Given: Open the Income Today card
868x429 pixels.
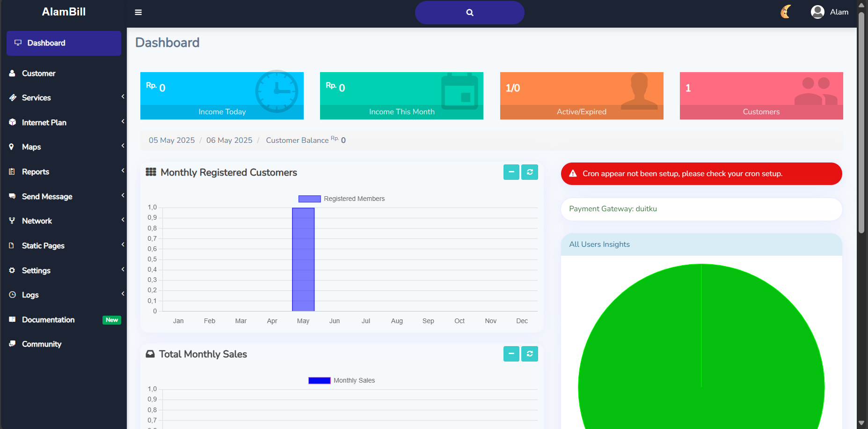Looking at the screenshot, I should 222,96.
